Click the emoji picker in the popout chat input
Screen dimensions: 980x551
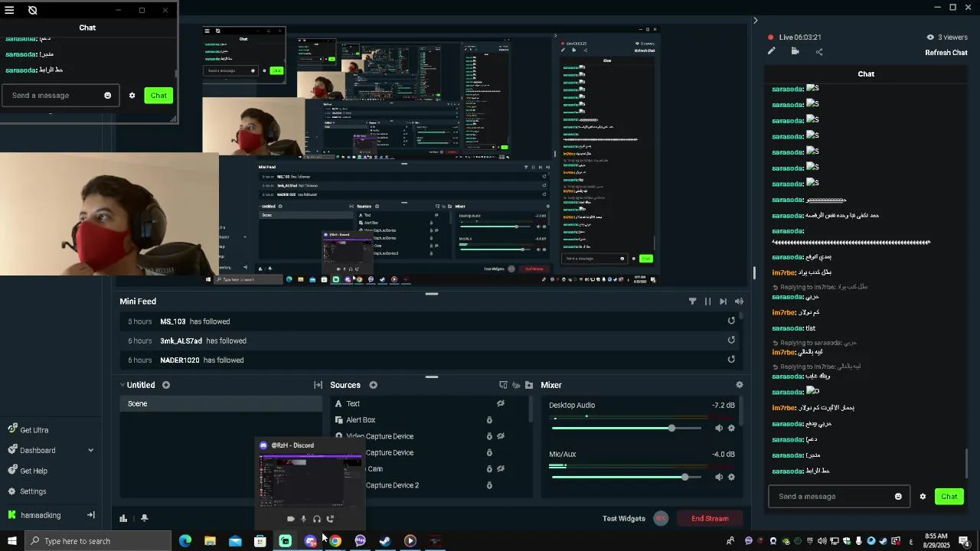click(107, 96)
